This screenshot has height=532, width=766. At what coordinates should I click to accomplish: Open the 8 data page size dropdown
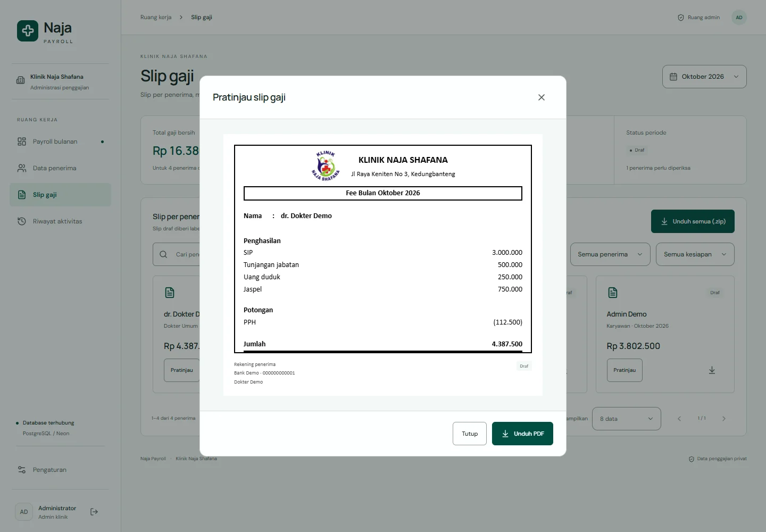point(627,419)
